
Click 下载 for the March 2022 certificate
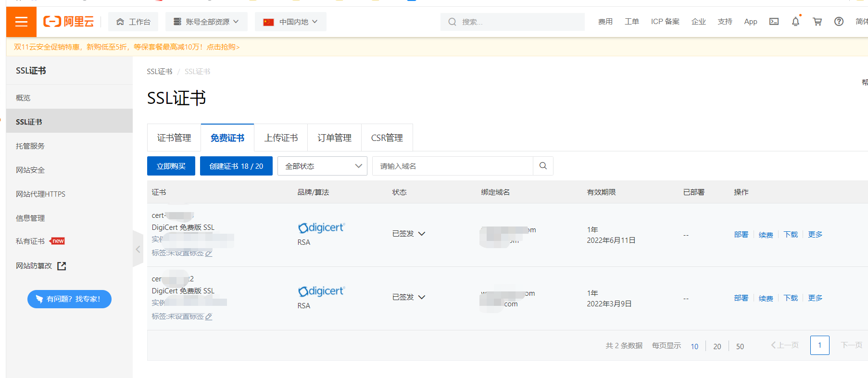(791, 298)
